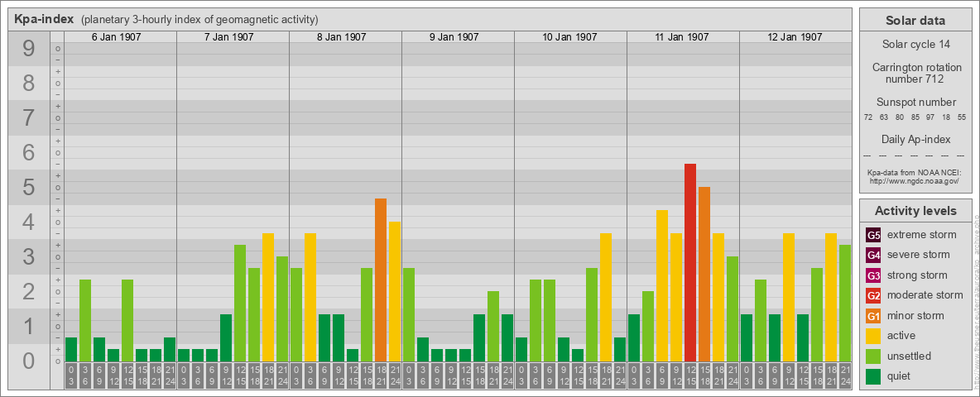Click sunspot value 63

pos(884,117)
